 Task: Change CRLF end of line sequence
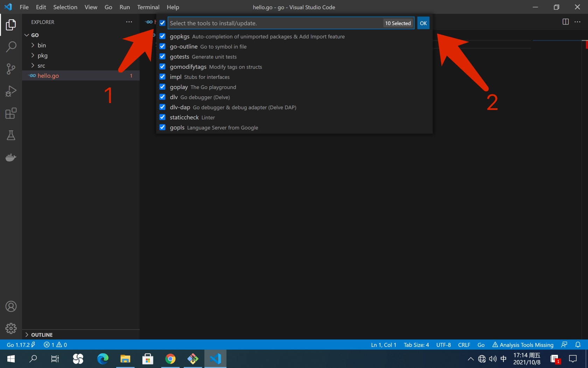[x=464, y=345]
